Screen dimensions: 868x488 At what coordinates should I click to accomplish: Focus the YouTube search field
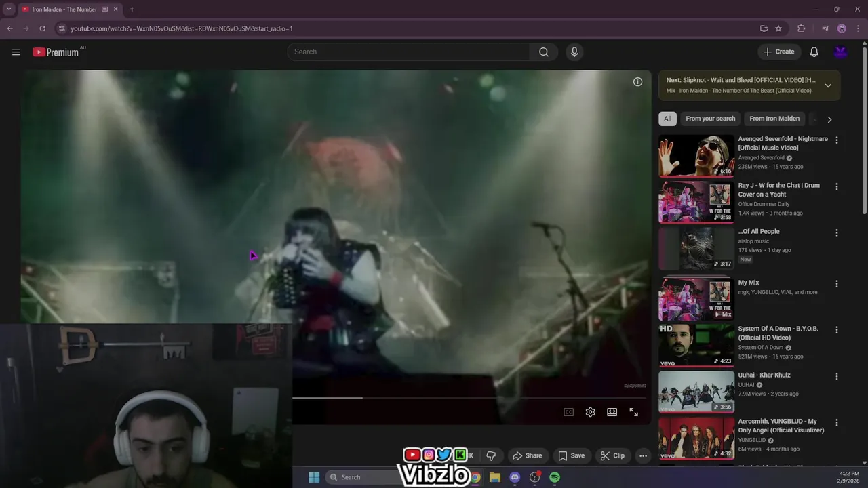coord(409,52)
